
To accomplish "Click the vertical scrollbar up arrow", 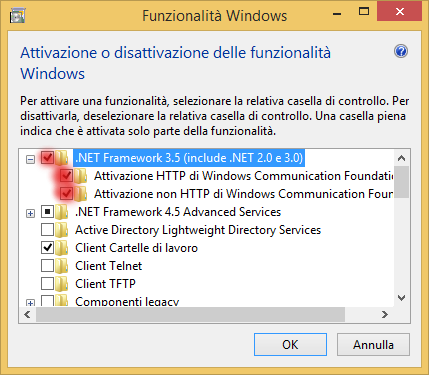I will coord(402,158).
